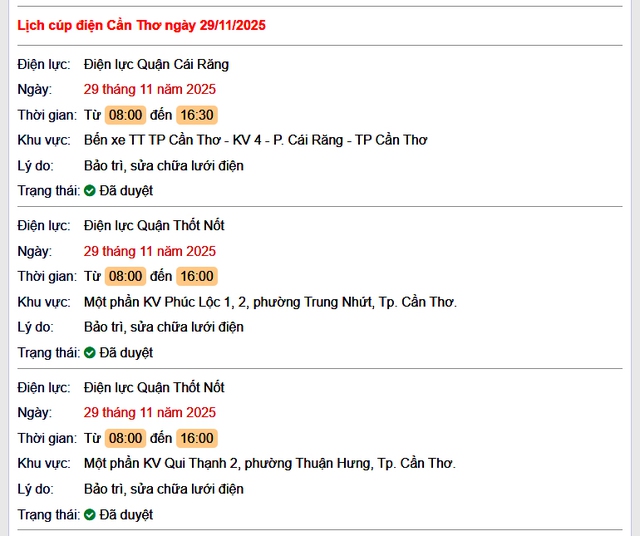Click the 16:30 end time badge
640x536 pixels.
click(197, 115)
